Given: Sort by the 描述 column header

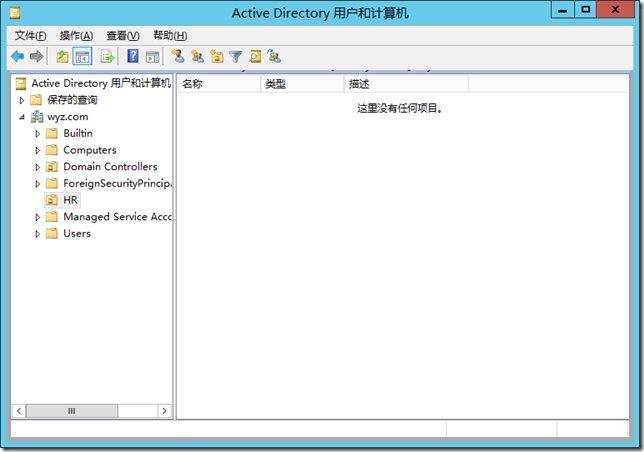Looking at the screenshot, I should tap(406, 84).
